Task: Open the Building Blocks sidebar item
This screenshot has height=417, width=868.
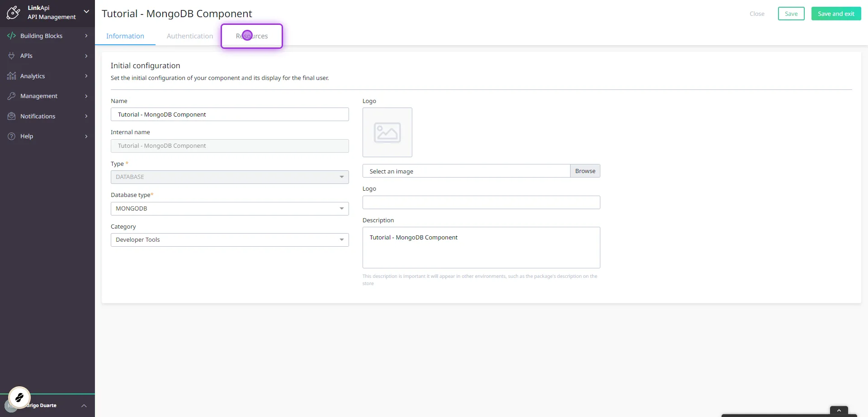Action: point(47,36)
